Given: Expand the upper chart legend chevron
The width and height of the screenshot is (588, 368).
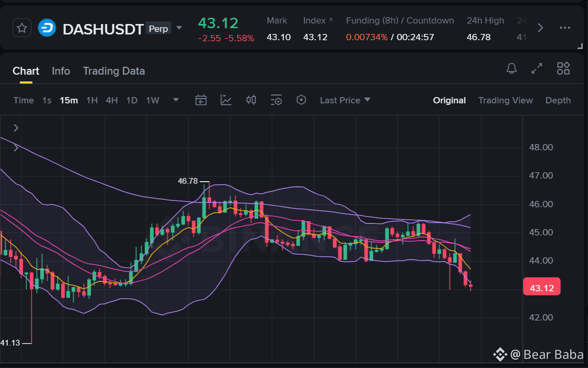Looking at the screenshot, I should (16, 128).
